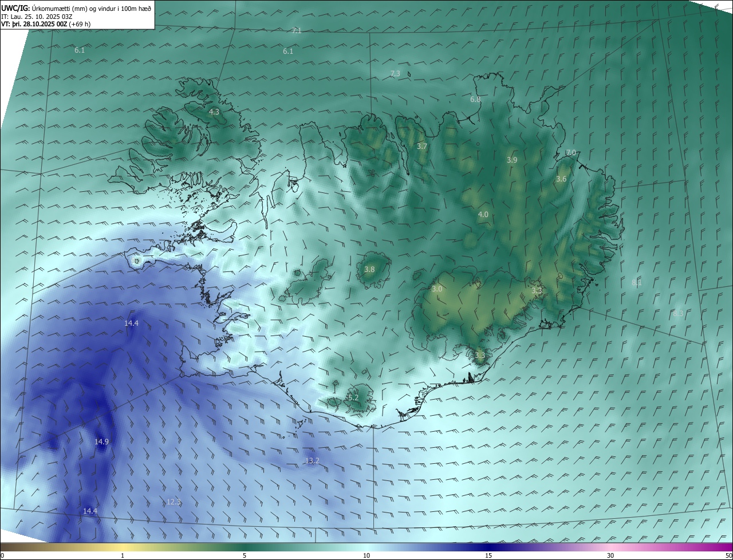733x560 pixels.
Task: Click the "UWC/IG:" title text
Action: coord(15,9)
